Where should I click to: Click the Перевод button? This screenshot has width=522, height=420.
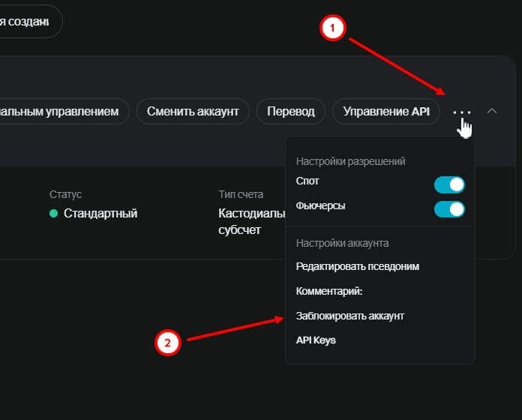pos(291,112)
